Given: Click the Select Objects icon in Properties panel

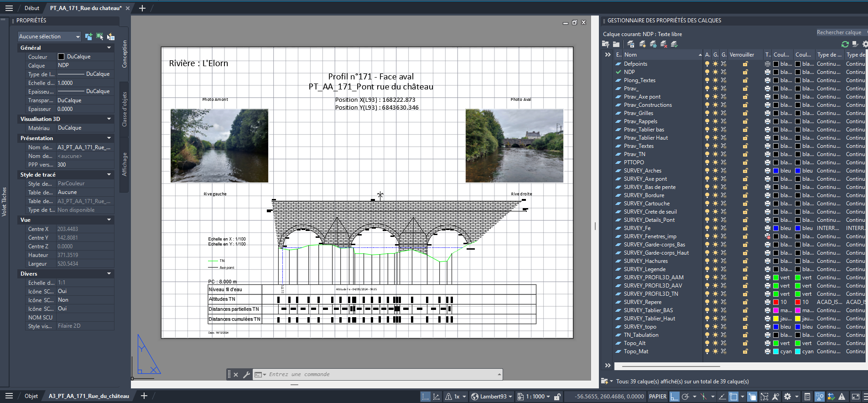Looking at the screenshot, I should point(99,37).
